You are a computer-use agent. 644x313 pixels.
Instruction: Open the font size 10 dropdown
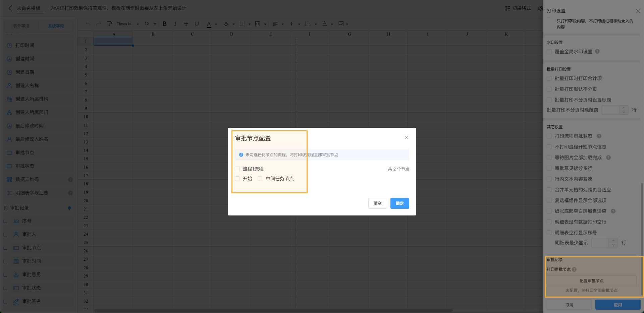[x=151, y=24]
